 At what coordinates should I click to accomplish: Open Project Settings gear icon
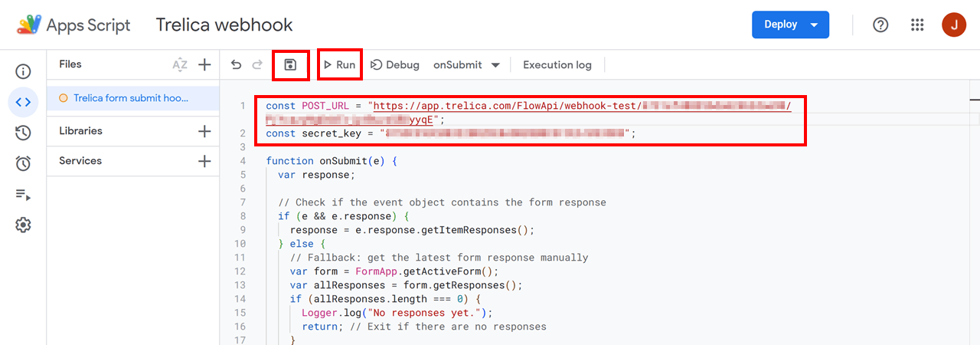click(x=23, y=225)
